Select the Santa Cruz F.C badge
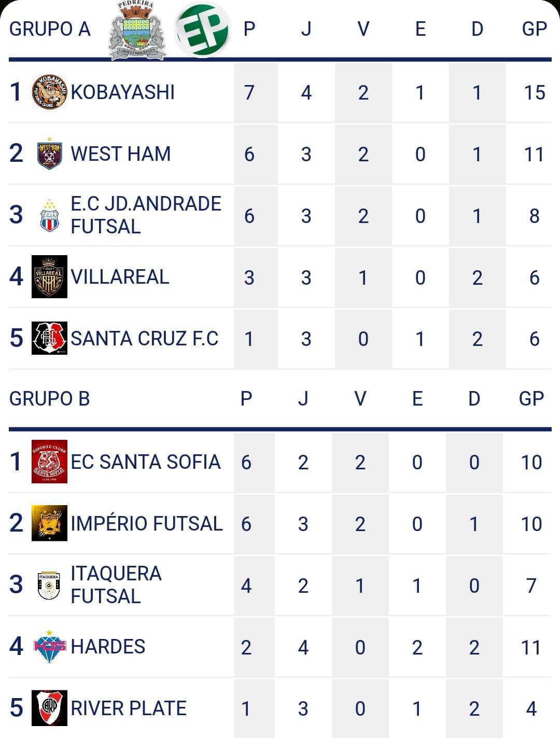The image size is (560, 738). 49,338
